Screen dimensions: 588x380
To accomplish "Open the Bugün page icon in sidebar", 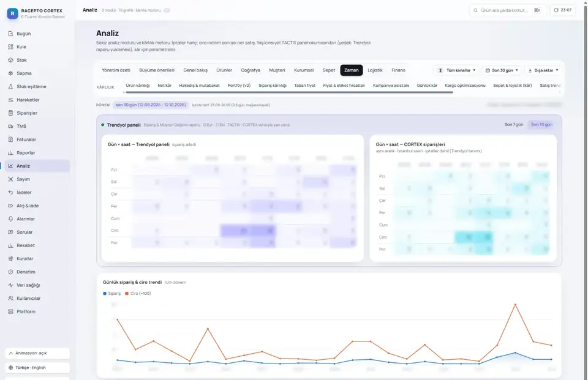I will pos(10,34).
